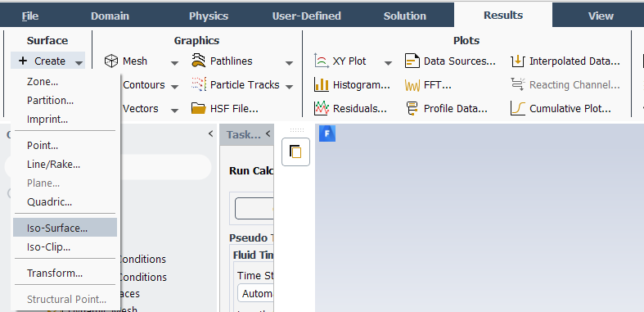Collapse the outline panel chevron

(210, 133)
